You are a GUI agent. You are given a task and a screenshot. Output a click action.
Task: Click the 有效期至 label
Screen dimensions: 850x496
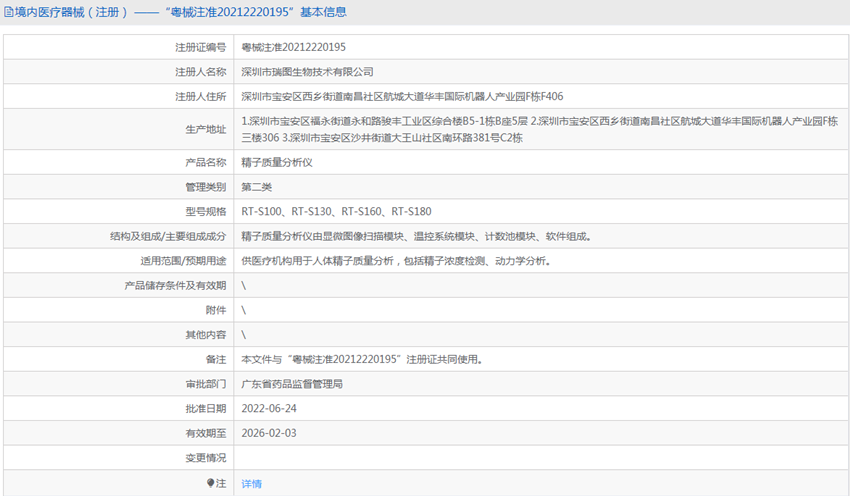click(205, 433)
